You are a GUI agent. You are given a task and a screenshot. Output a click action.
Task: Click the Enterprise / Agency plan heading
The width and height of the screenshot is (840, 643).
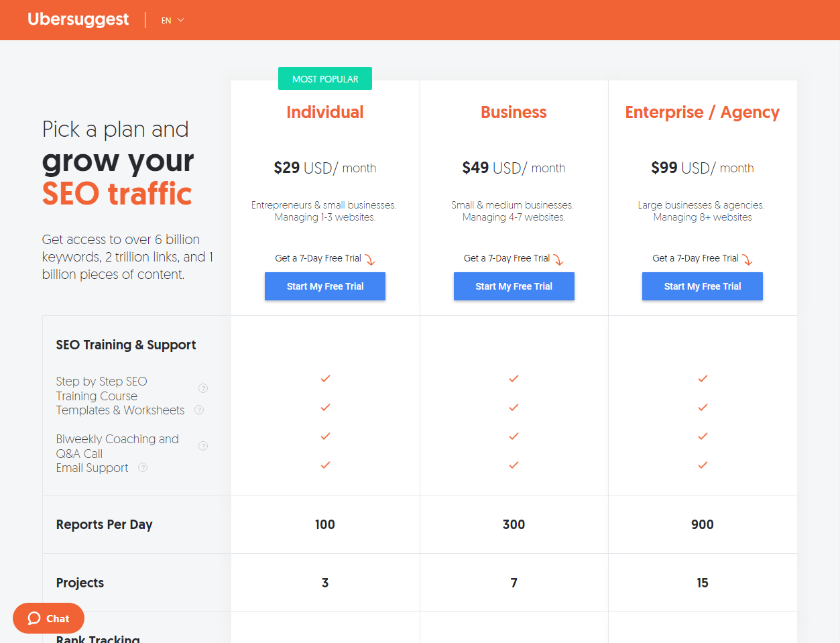[x=703, y=113]
